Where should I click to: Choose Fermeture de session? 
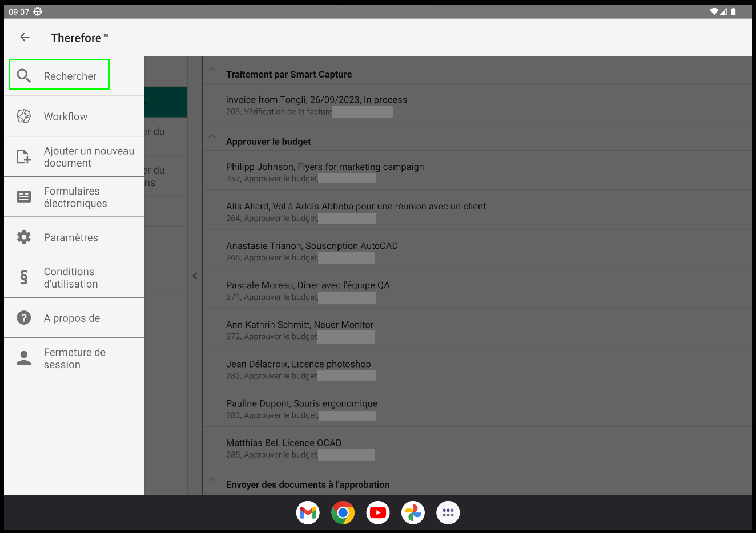pyautogui.click(x=74, y=358)
